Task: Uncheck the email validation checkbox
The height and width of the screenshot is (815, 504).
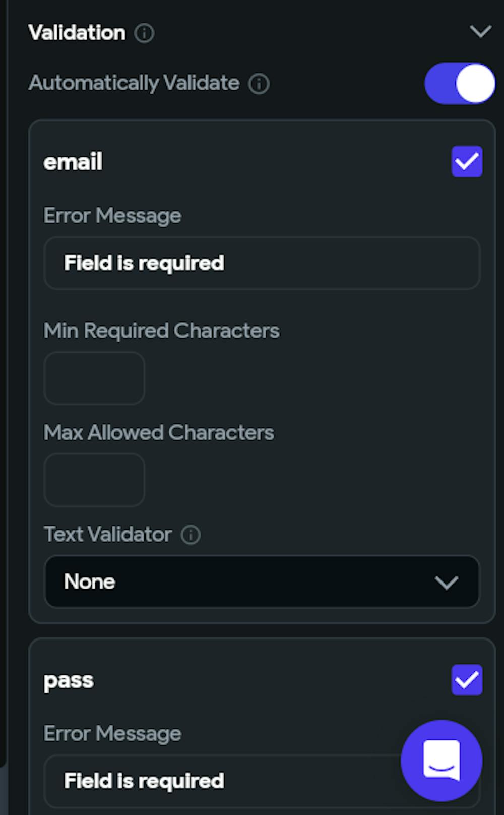Action: (467, 161)
